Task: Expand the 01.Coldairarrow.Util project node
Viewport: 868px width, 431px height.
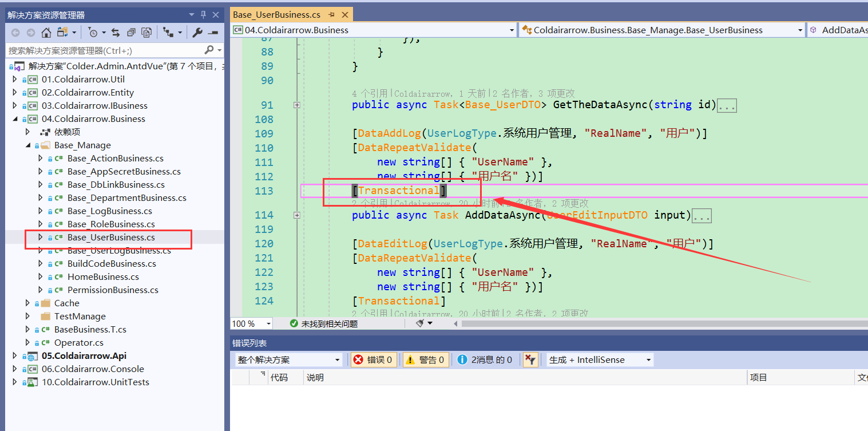Action: coord(14,79)
